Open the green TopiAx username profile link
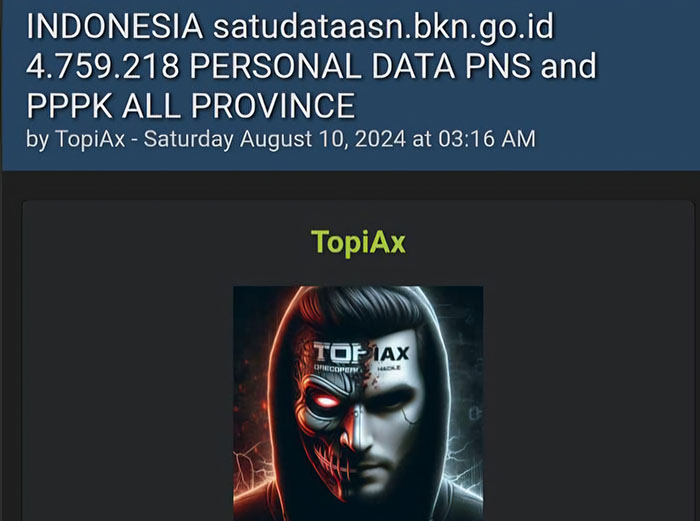The height and width of the screenshot is (521, 700). point(358,242)
